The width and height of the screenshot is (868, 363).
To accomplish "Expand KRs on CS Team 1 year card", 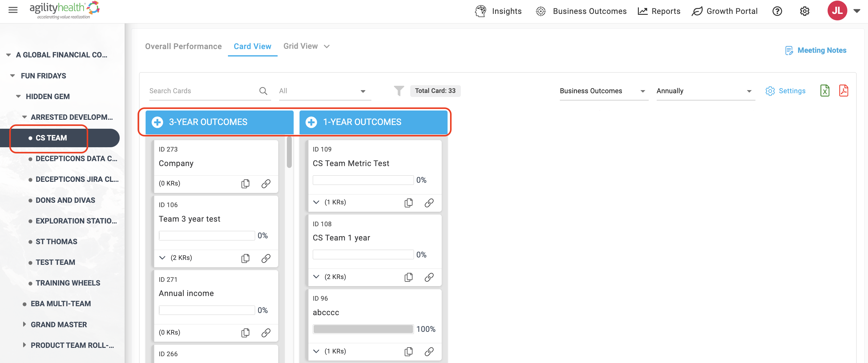I will click(x=316, y=277).
